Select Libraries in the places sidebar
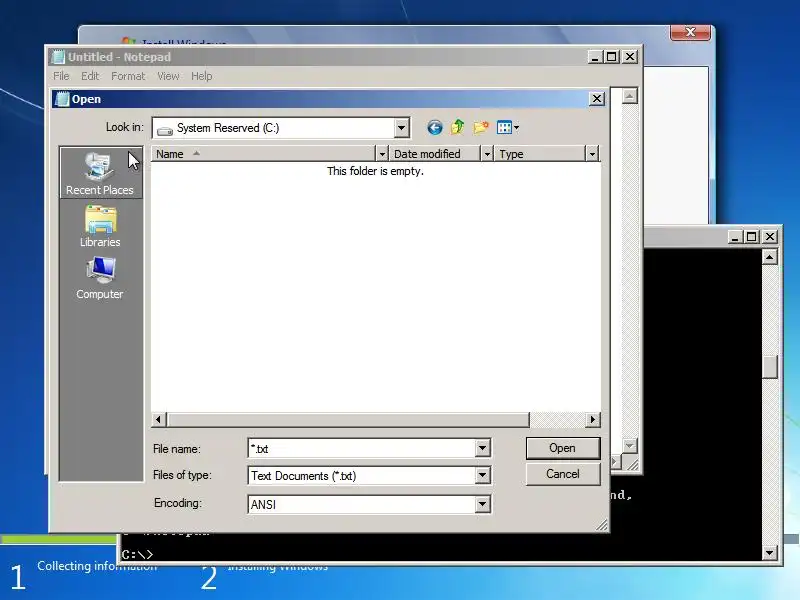Image resolution: width=800 pixels, height=600 pixels. coord(100,227)
